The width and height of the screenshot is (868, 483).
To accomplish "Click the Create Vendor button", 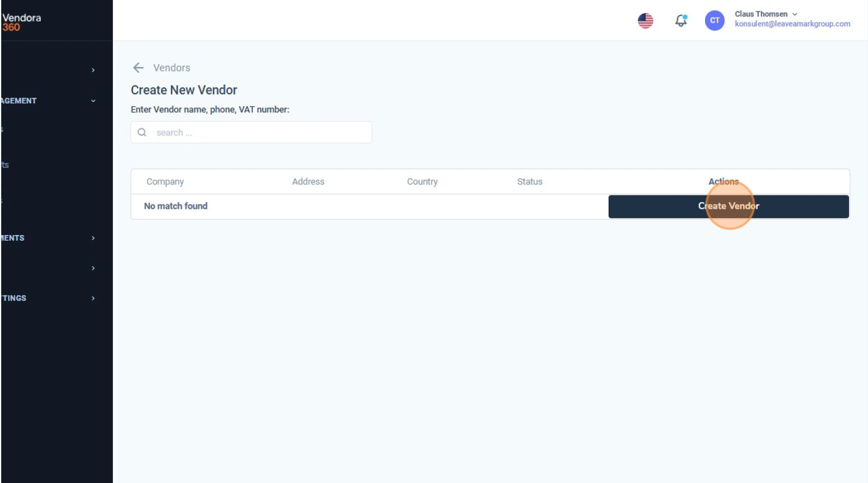I will (x=728, y=206).
